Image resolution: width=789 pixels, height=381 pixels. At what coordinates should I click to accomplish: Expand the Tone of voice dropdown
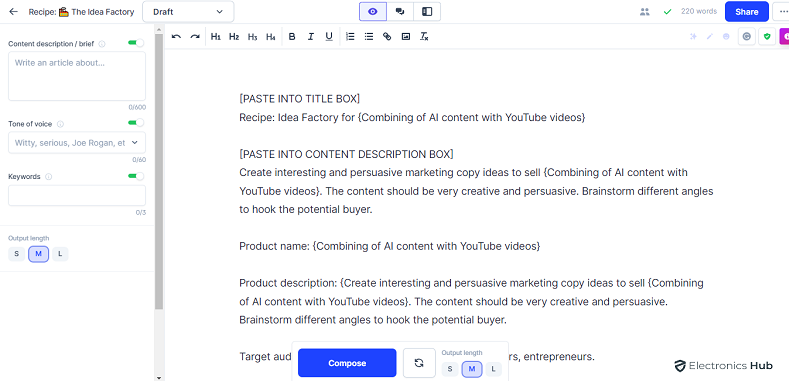(77, 143)
